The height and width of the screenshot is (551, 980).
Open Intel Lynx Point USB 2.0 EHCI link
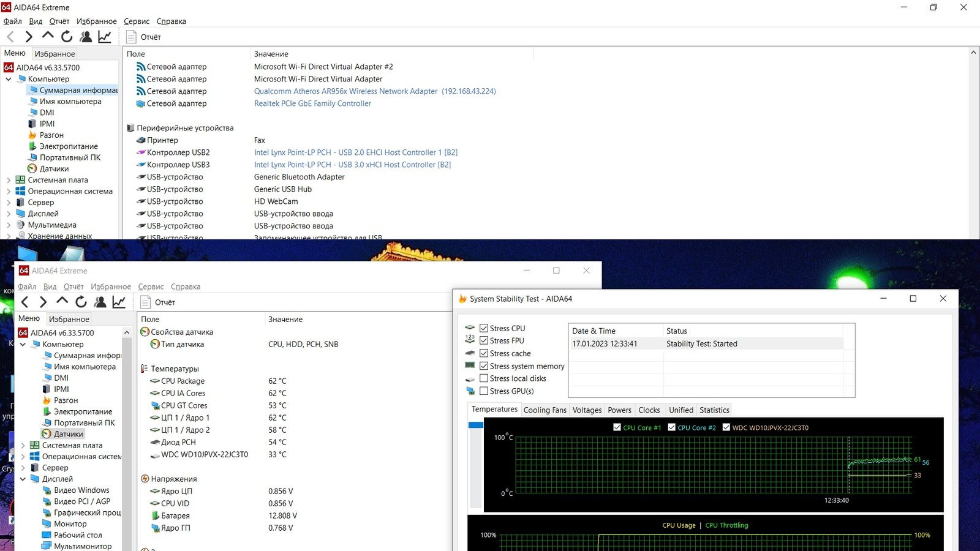click(x=356, y=152)
